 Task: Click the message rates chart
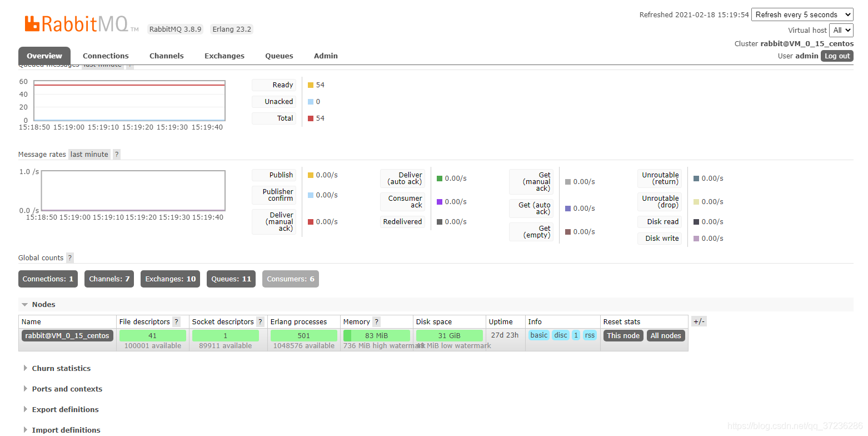click(133, 191)
